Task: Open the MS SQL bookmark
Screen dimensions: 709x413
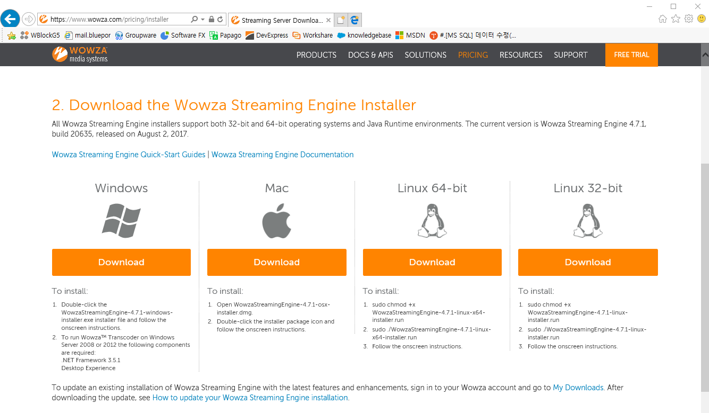Action: (x=473, y=35)
